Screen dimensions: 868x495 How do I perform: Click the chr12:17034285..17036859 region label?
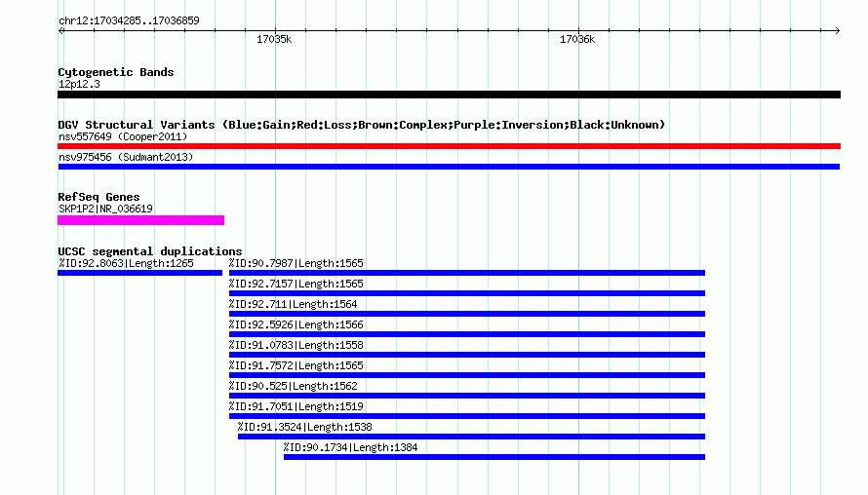pyautogui.click(x=129, y=21)
